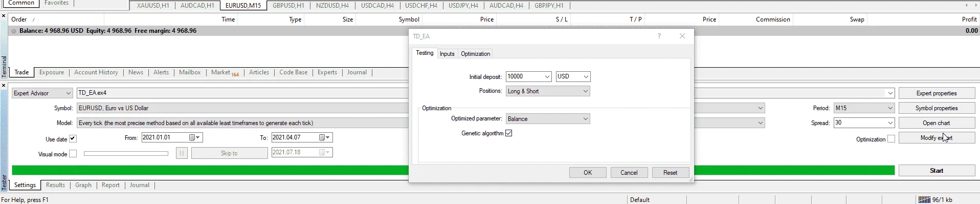Click the pause button beside Skip to
980x204 pixels.
(x=182, y=153)
